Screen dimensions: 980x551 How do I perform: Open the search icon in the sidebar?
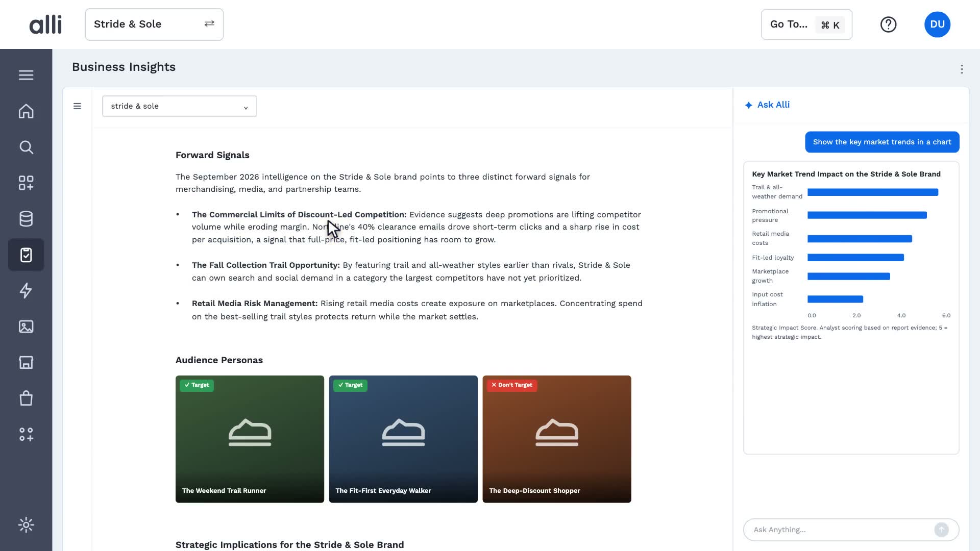pos(26,147)
